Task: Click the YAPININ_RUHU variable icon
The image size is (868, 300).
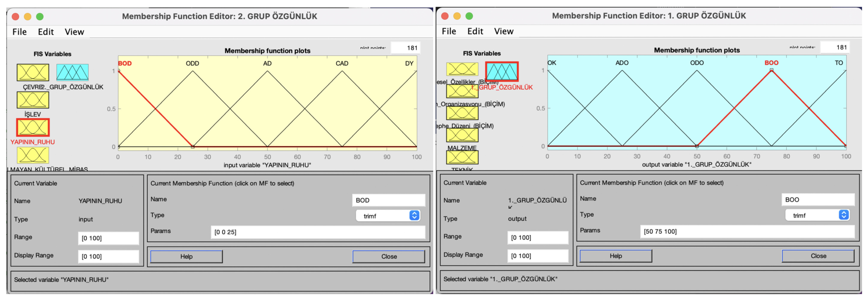Action: click(x=33, y=128)
